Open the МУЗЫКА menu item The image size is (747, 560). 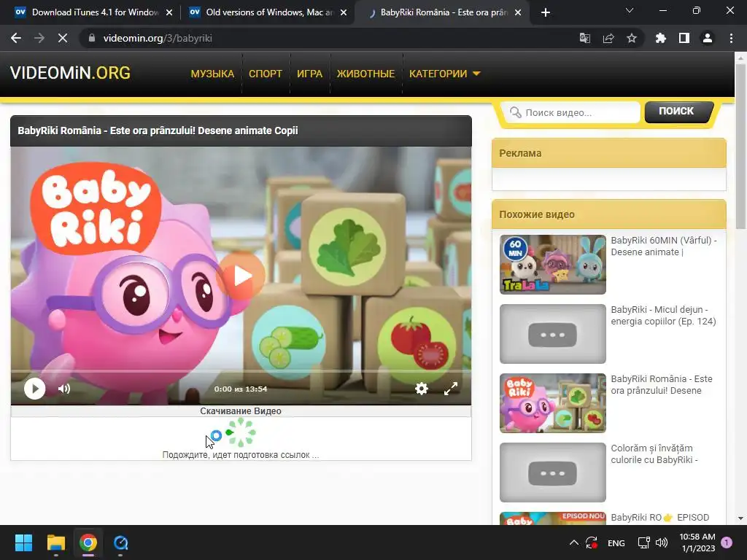pyautogui.click(x=212, y=74)
